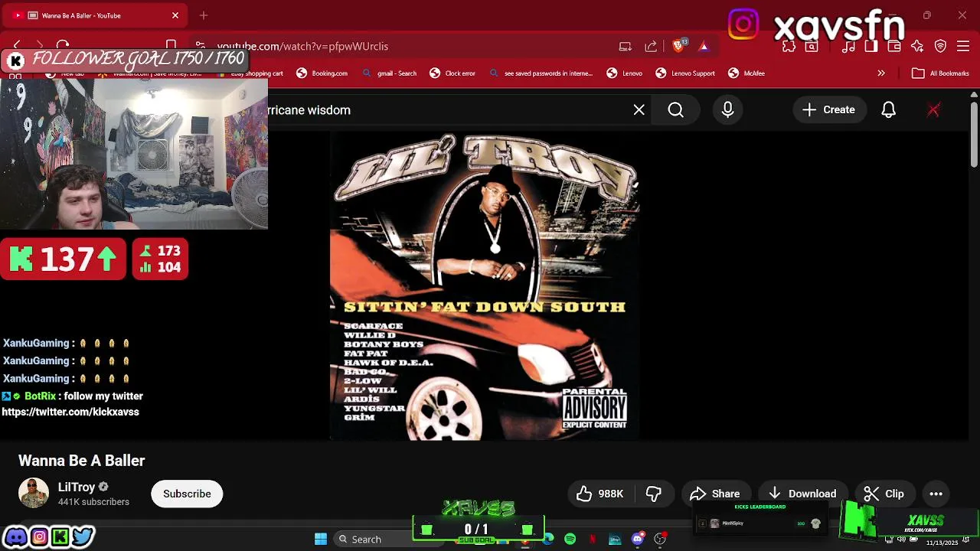Close the Wanna Be A Baller tab
This screenshot has height=551, width=980.
point(175,15)
